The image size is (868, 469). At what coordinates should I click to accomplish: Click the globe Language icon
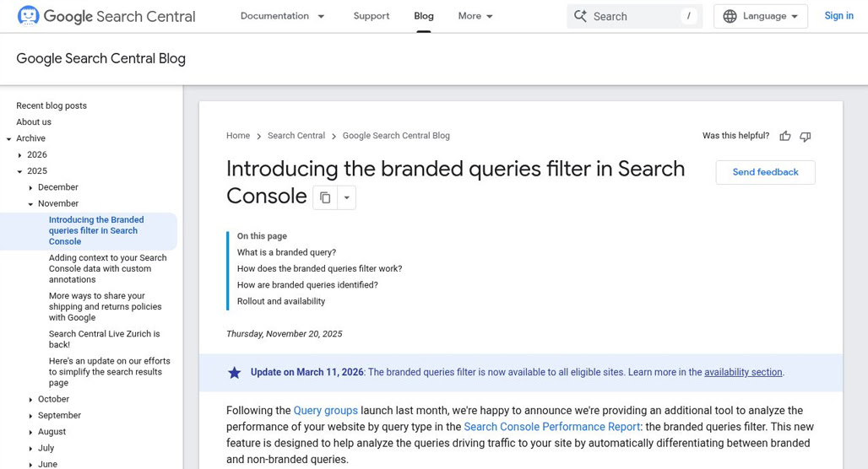(730, 16)
